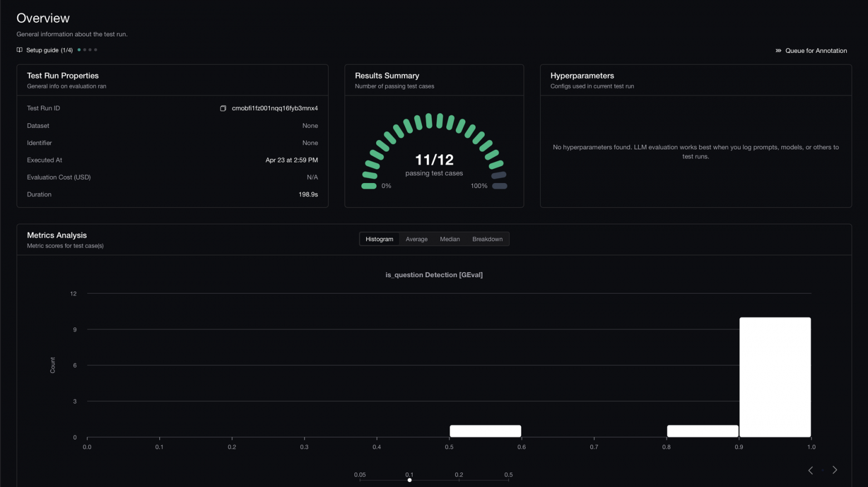Open the Breakdown tab

click(487, 239)
